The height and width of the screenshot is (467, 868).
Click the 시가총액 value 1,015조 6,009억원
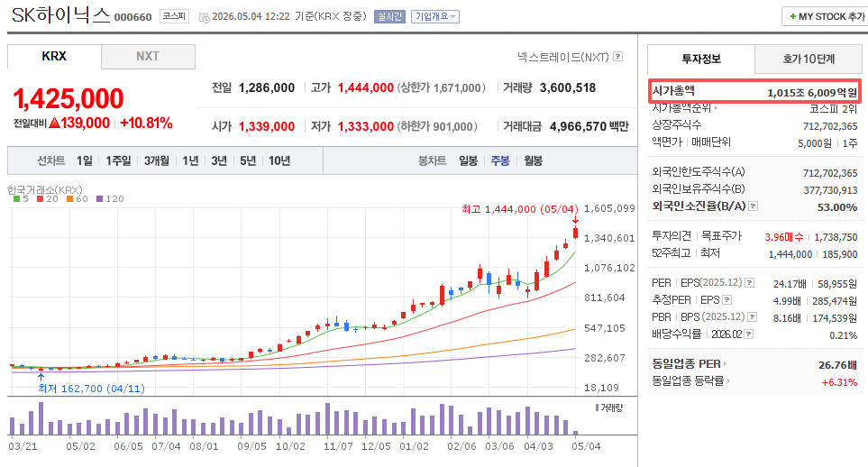[x=812, y=93]
